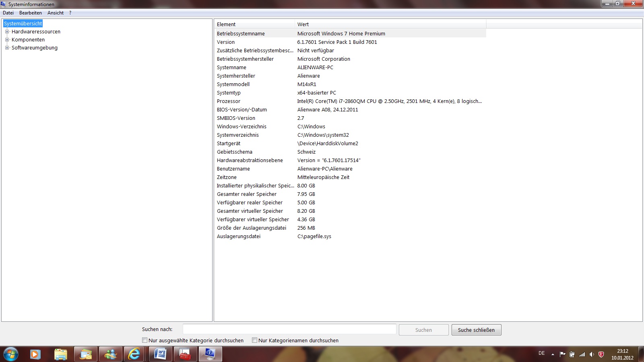Select the Hardwareabstraktionsebene row label

point(250,160)
